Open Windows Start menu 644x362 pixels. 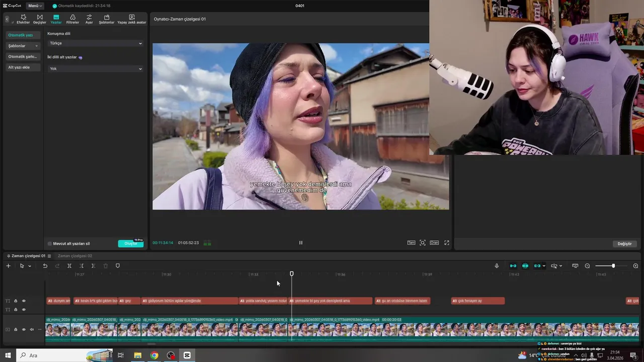(x=8, y=355)
